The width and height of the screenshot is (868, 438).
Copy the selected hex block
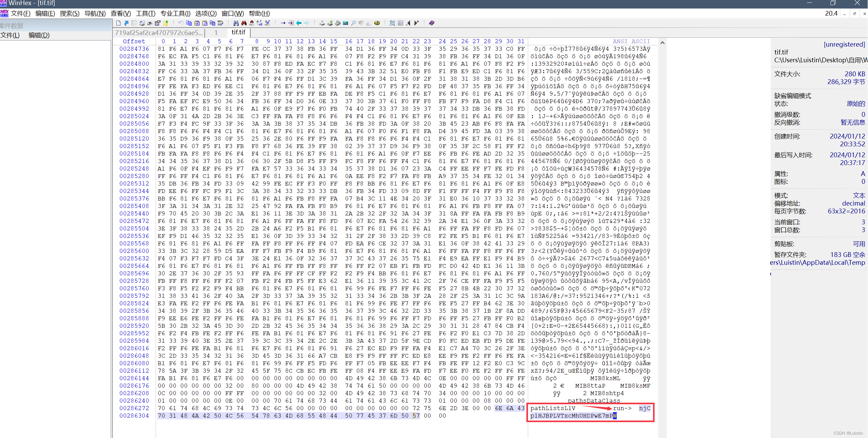point(189,23)
